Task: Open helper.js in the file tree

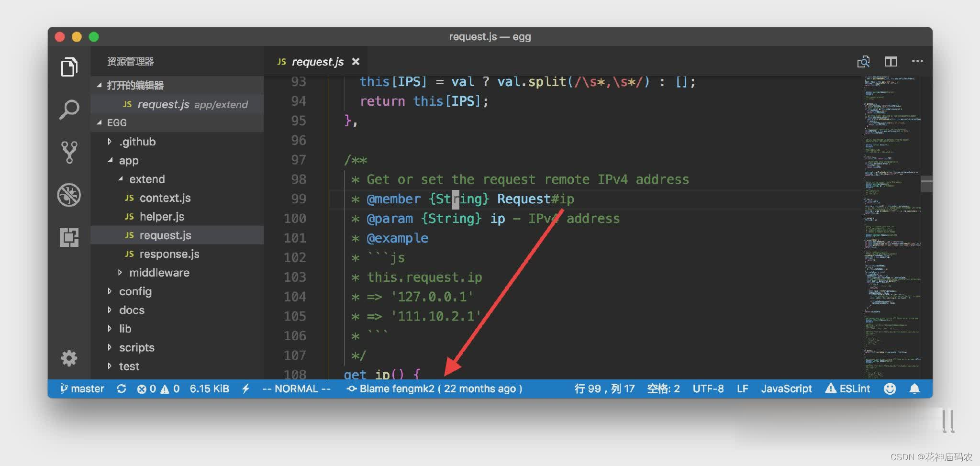Action: pyautogui.click(x=177, y=216)
